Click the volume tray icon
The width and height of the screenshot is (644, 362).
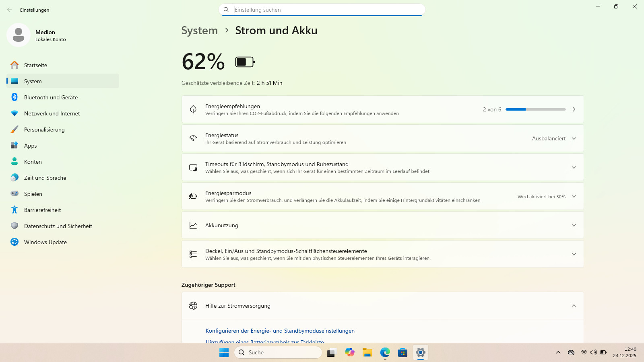(x=594, y=352)
